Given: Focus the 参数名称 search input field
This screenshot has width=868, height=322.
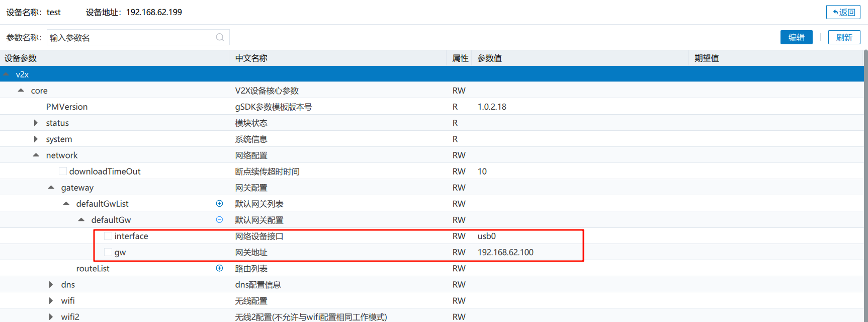Looking at the screenshot, I should point(131,37).
